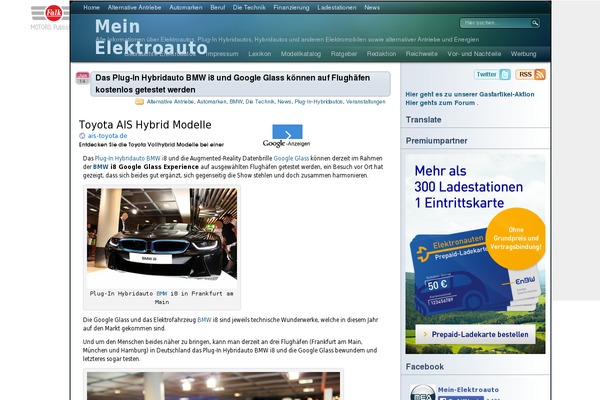The image size is (600, 400).
Task: Click the EnBW Ladestationen banner ad
Action: click(475, 254)
